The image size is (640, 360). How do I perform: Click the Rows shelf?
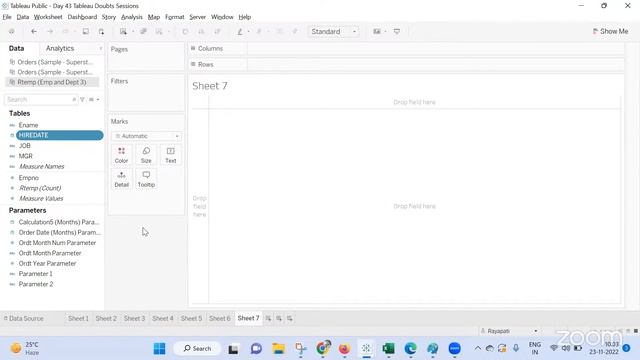coord(407,64)
